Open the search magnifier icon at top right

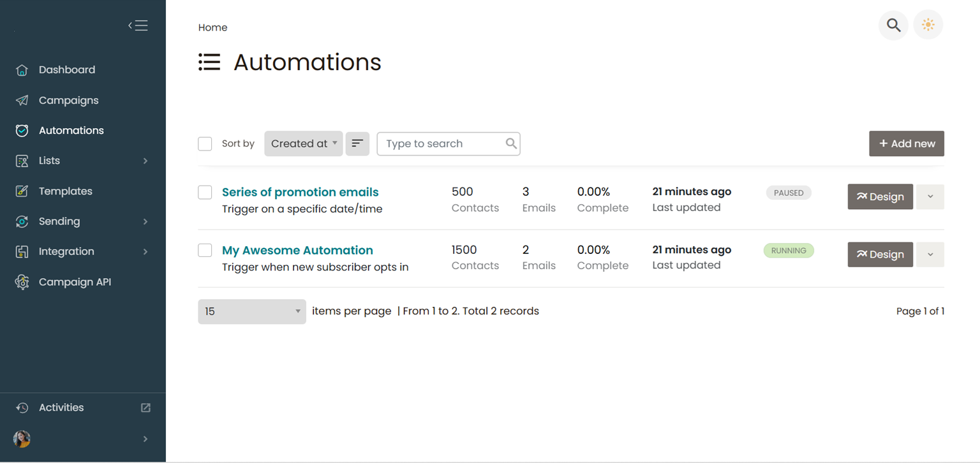893,26
